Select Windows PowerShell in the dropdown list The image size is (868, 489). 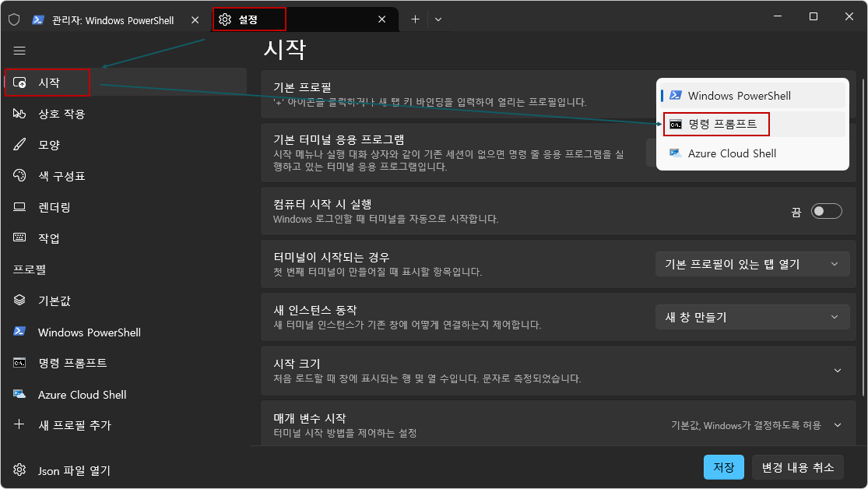coord(753,95)
